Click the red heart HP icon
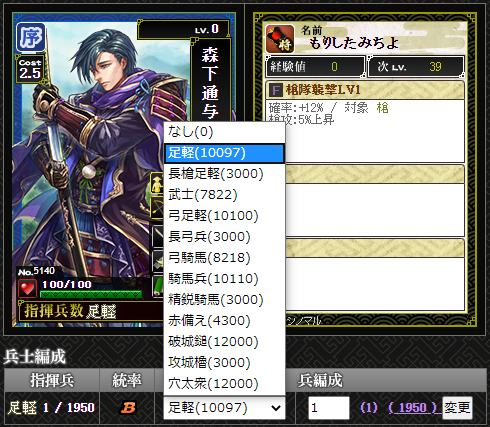This screenshot has height=427, width=490. pos(27,288)
